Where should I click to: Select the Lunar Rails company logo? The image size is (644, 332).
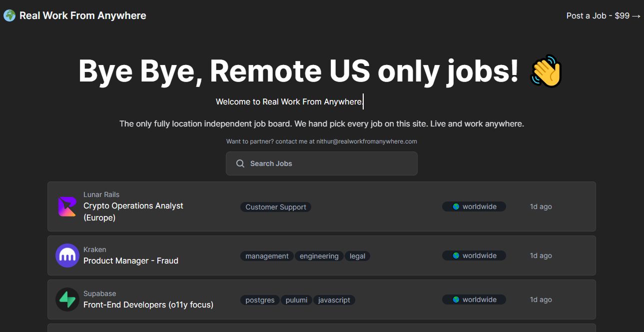tap(67, 206)
